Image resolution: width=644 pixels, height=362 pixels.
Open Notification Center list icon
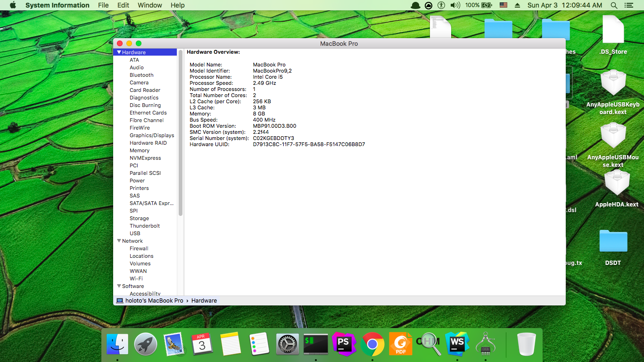628,5
